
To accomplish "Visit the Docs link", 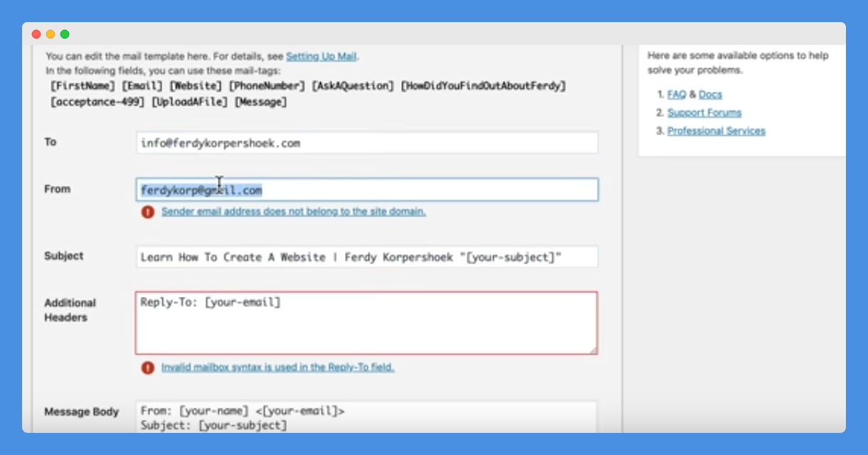I will (x=710, y=95).
